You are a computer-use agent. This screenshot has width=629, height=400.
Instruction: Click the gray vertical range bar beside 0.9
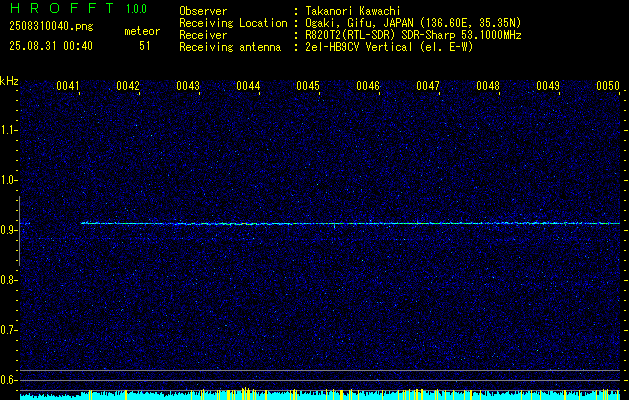click(x=19, y=231)
